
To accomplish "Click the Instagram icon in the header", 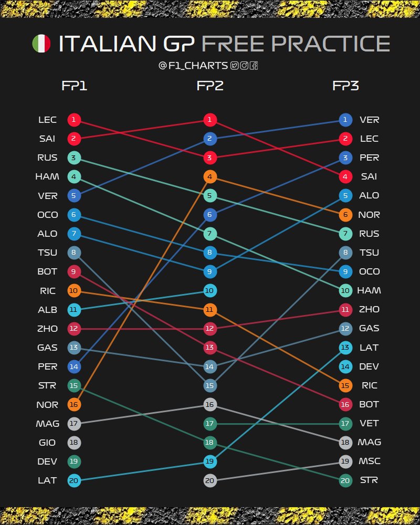I will tap(244, 66).
